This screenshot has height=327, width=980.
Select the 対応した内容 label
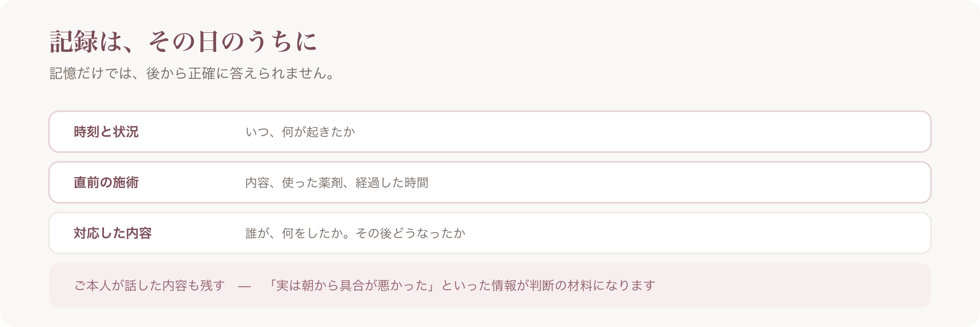[113, 233]
